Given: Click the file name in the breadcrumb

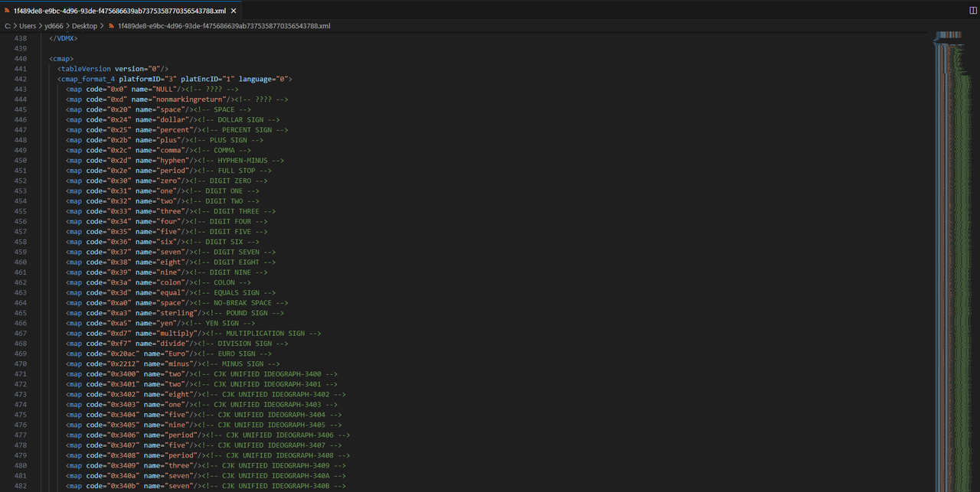Looking at the screenshot, I should click(224, 26).
